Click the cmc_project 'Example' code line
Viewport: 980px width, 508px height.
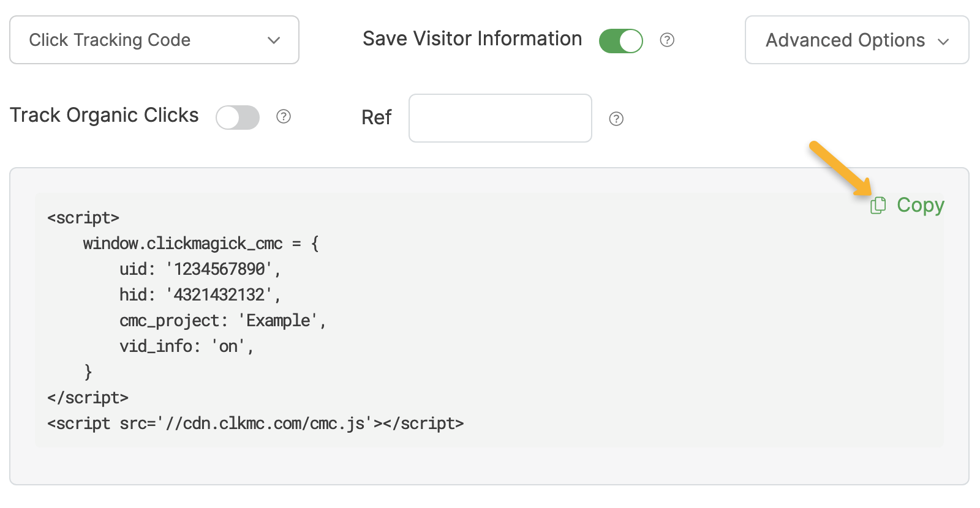[x=222, y=320]
